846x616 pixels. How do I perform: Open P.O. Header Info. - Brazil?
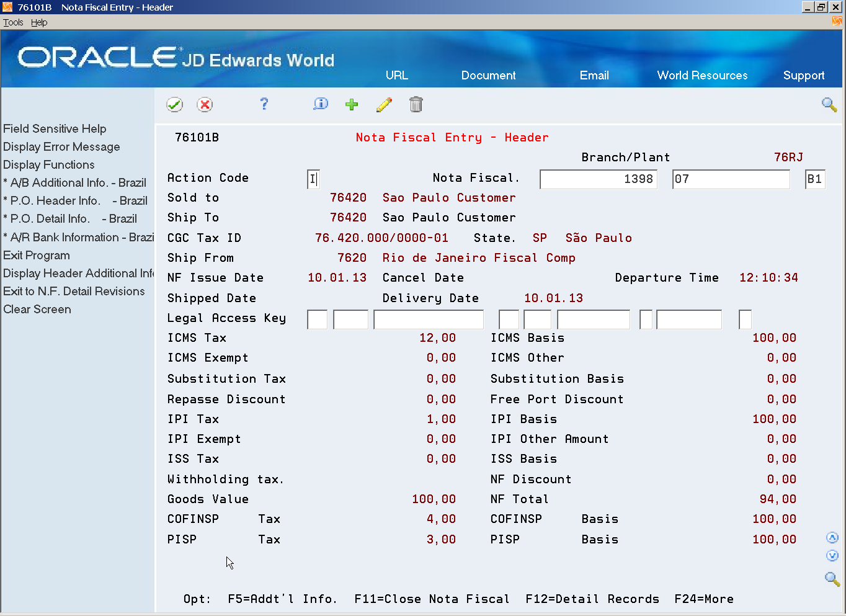(76, 200)
